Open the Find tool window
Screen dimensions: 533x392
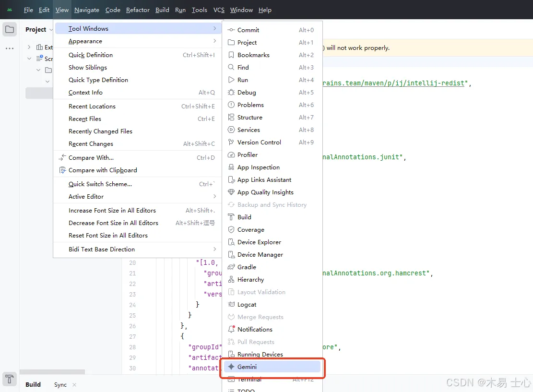pyautogui.click(x=272, y=67)
